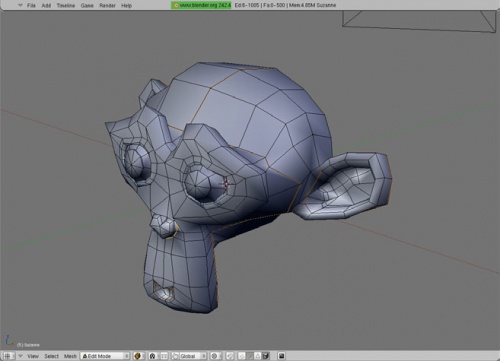Click the 3D cursor on the monkey
The height and width of the screenshot is (361, 500).
(226, 183)
